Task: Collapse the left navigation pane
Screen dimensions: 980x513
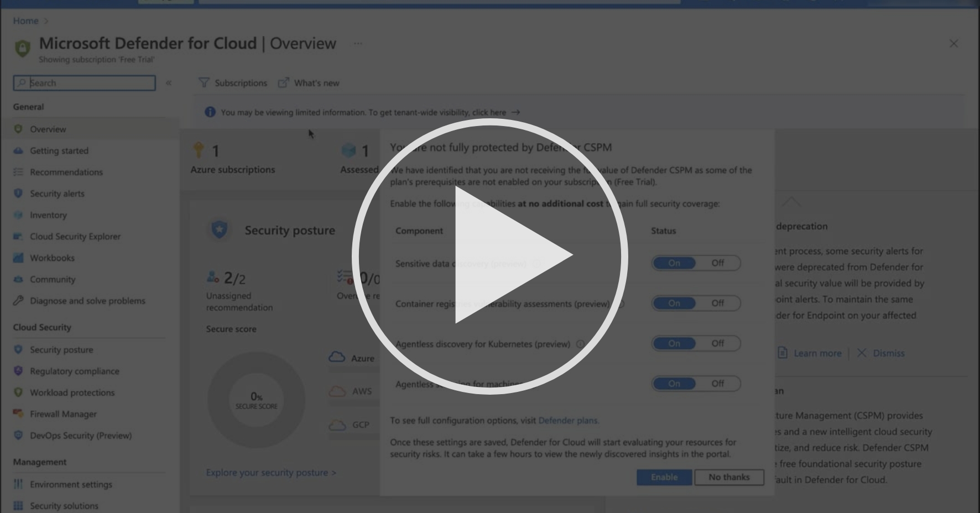Action: point(169,82)
